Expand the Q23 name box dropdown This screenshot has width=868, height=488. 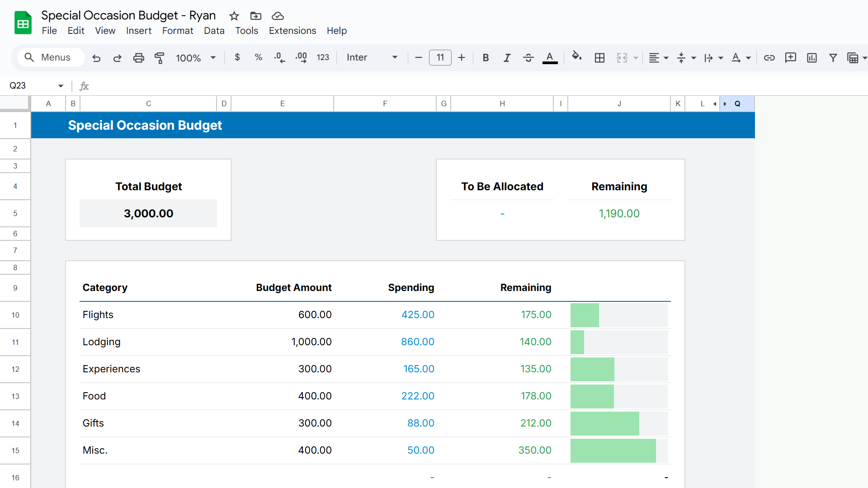tap(61, 86)
